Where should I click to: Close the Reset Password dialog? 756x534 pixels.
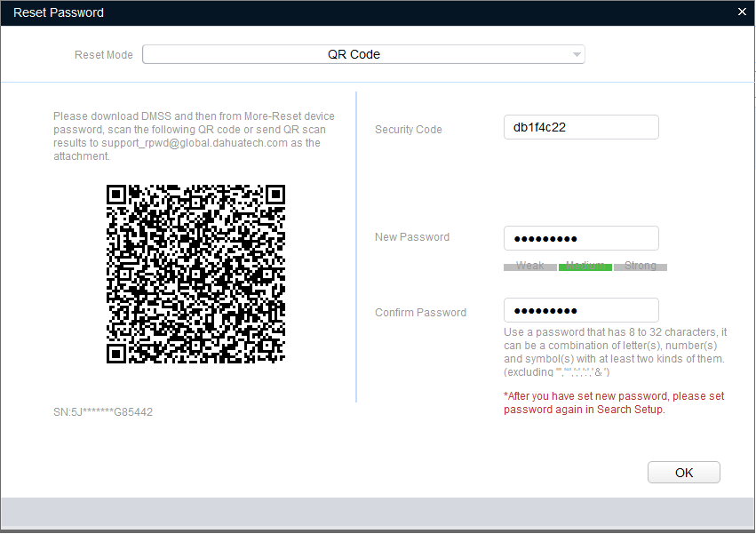coord(742,12)
